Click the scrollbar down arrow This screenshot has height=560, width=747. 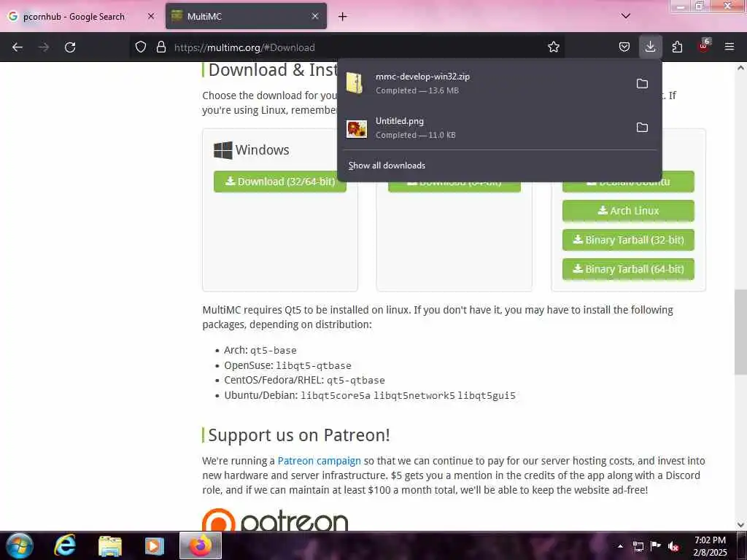pos(740,525)
